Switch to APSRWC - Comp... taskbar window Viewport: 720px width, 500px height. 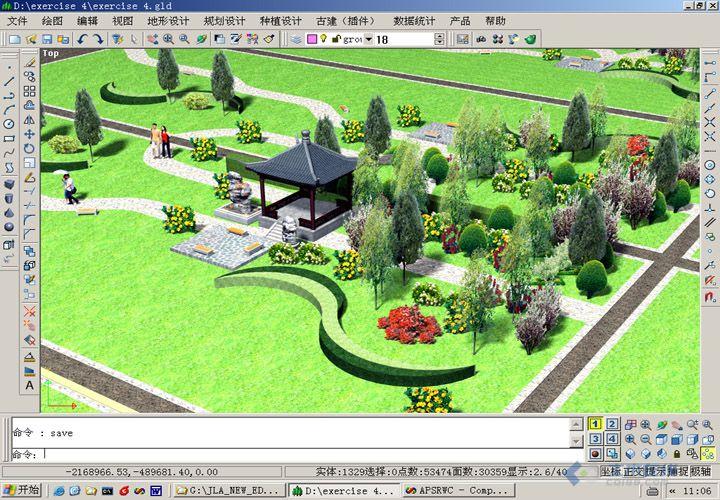tap(458, 490)
